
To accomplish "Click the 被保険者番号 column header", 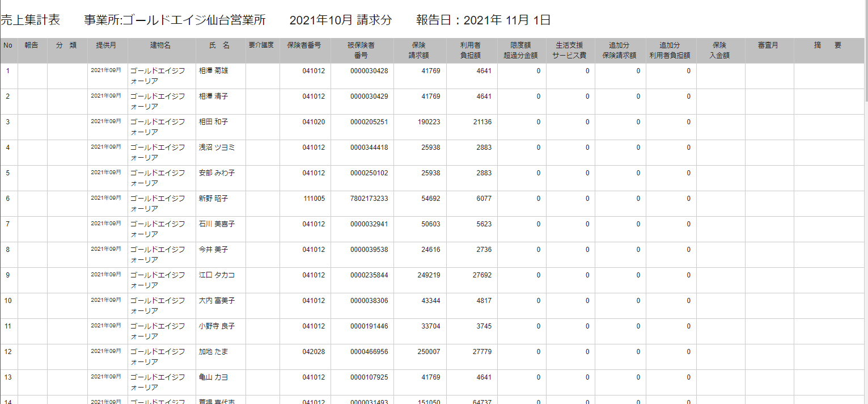I will click(x=362, y=50).
